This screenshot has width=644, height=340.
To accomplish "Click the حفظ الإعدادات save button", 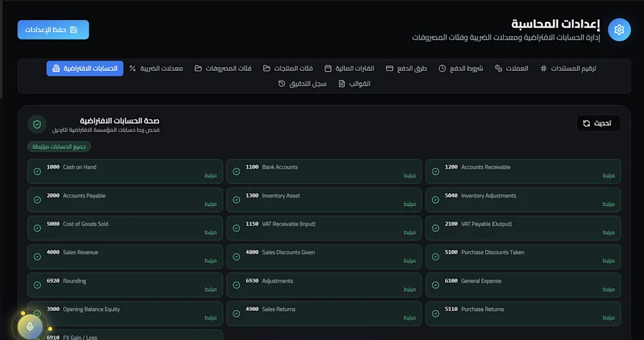I will [x=53, y=30].
